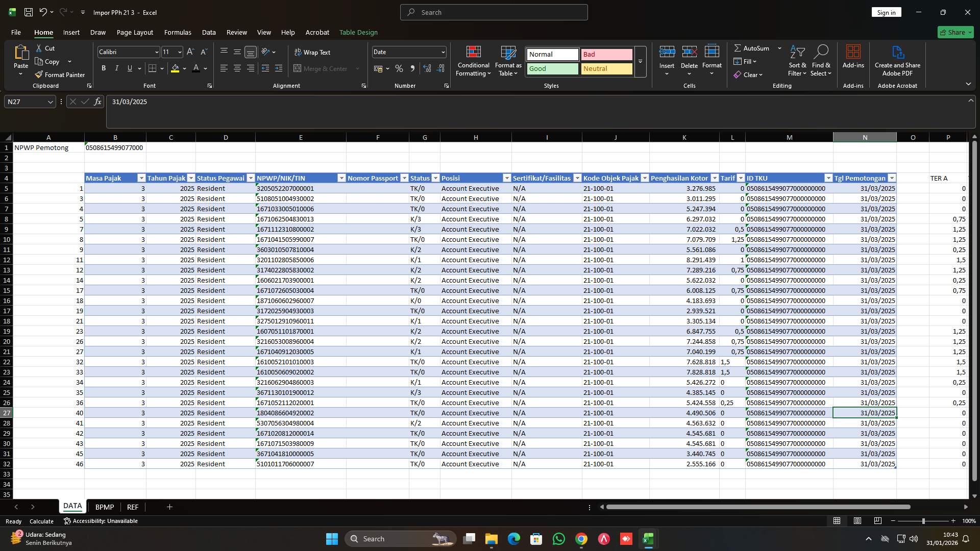
Task: Open the filter dropdown on Status column
Action: pos(435,178)
